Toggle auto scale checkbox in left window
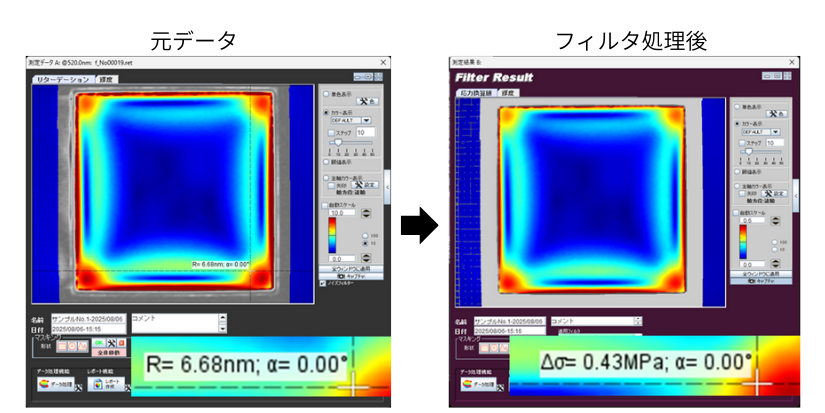825x413 pixels. pyautogui.click(x=325, y=204)
